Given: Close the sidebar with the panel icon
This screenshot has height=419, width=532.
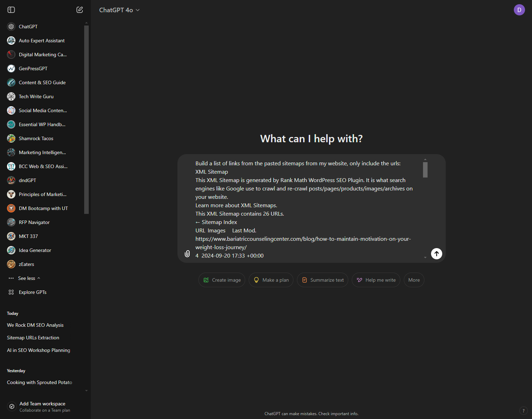Looking at the screenshot, I should (11, 10).
